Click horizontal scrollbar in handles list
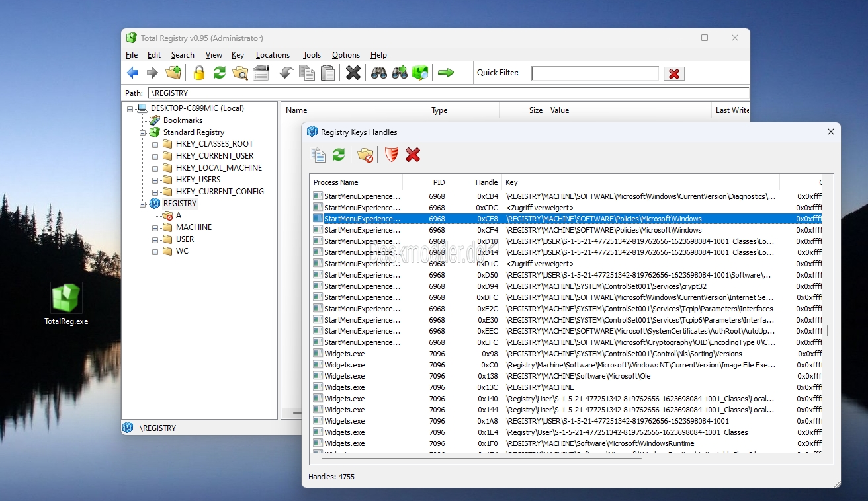 click(x=482, y=457)
